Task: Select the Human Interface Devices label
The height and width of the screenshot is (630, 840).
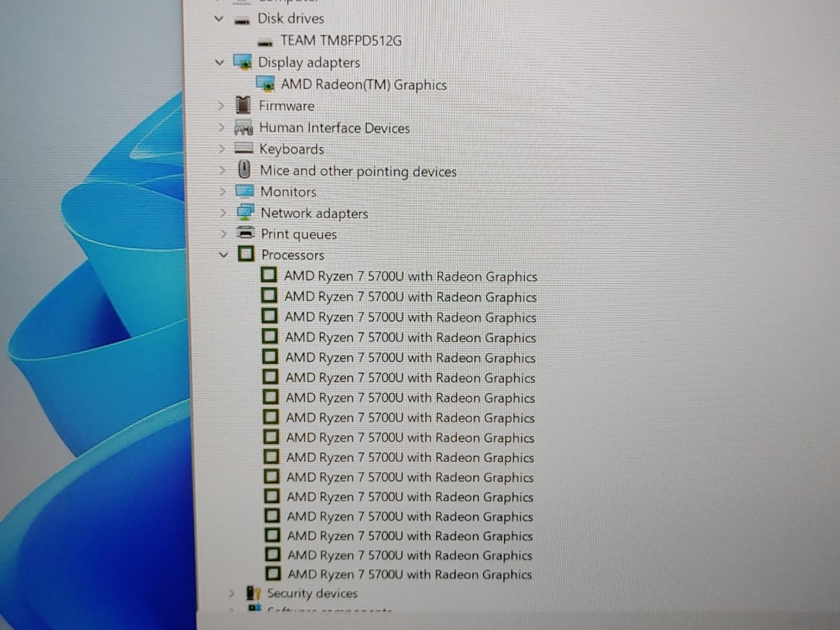Action: pyautogui.click(x=334, y=128)
